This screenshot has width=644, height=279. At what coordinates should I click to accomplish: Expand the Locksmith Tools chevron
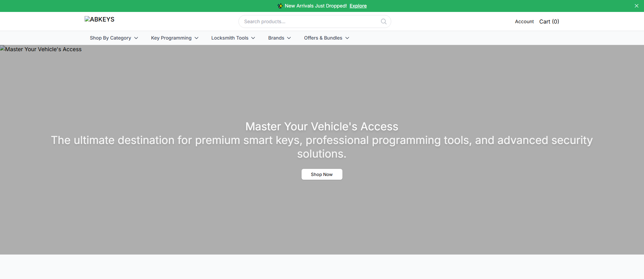click(253, 38)
